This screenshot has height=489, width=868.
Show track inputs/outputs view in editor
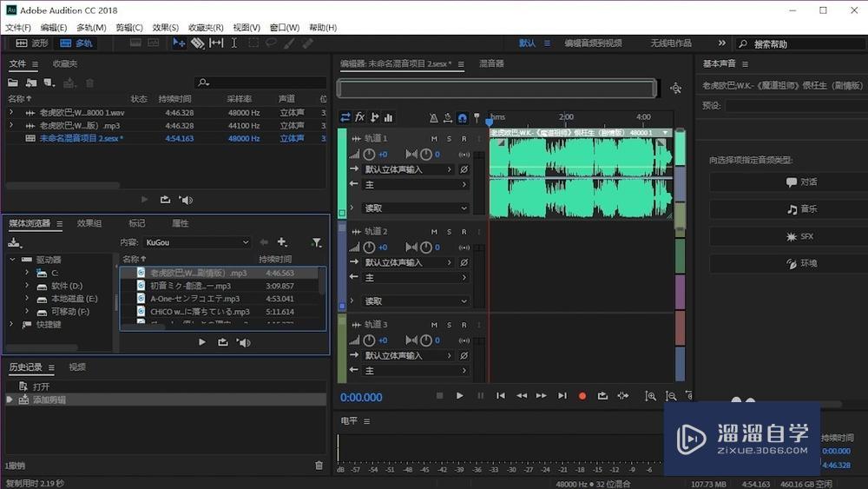(345, 117)
